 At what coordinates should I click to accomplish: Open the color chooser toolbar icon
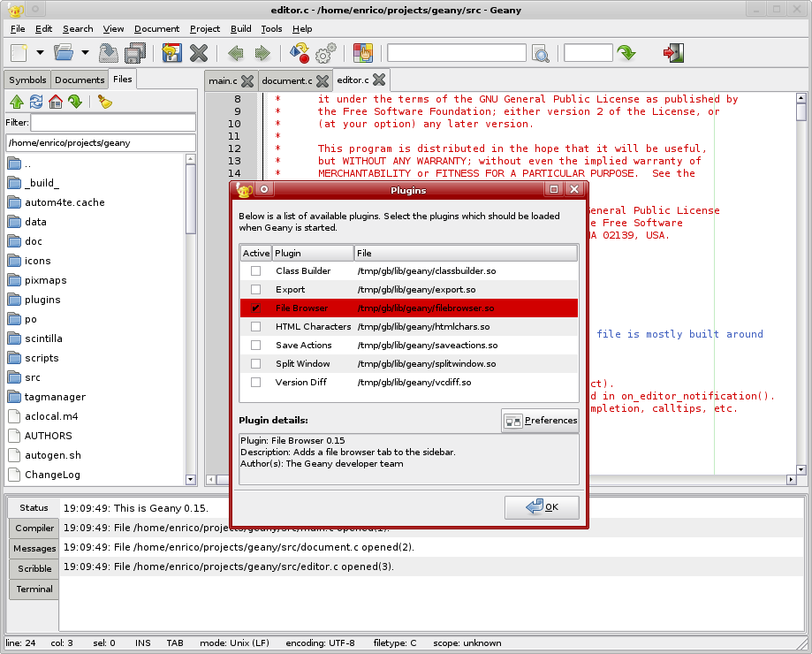click(x=363, y=53)
